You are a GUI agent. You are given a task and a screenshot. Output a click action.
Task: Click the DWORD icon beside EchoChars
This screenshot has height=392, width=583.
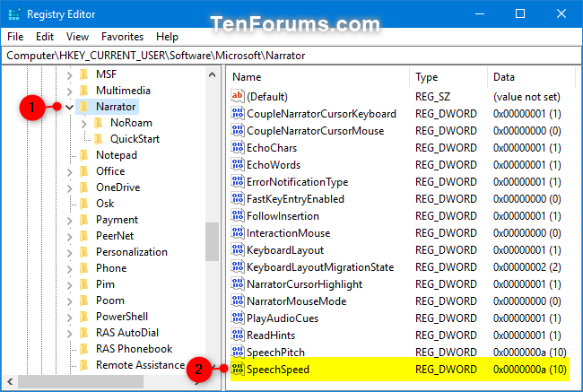pyautogui.click(x=238, y=147)
